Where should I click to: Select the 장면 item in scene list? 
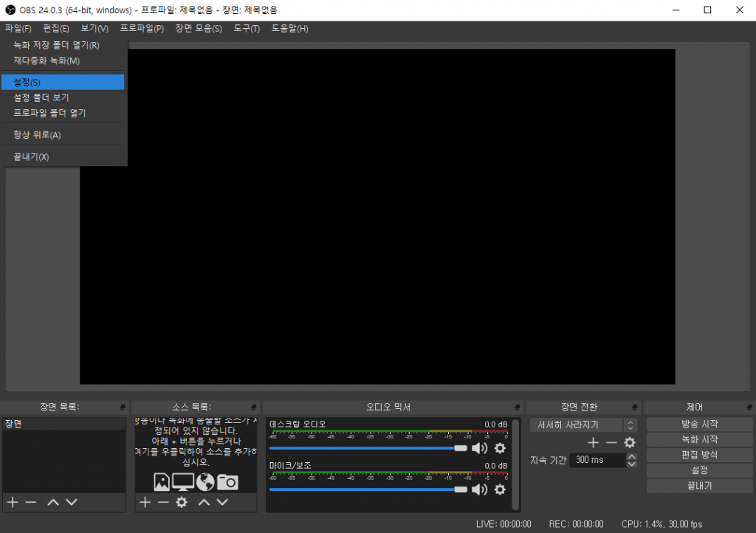[x=63, y=424]
